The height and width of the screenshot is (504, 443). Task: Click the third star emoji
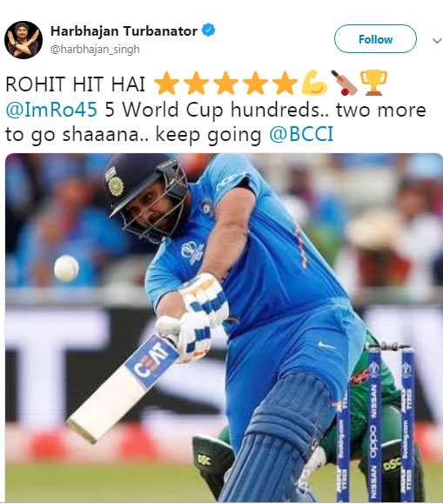(225, 83)
